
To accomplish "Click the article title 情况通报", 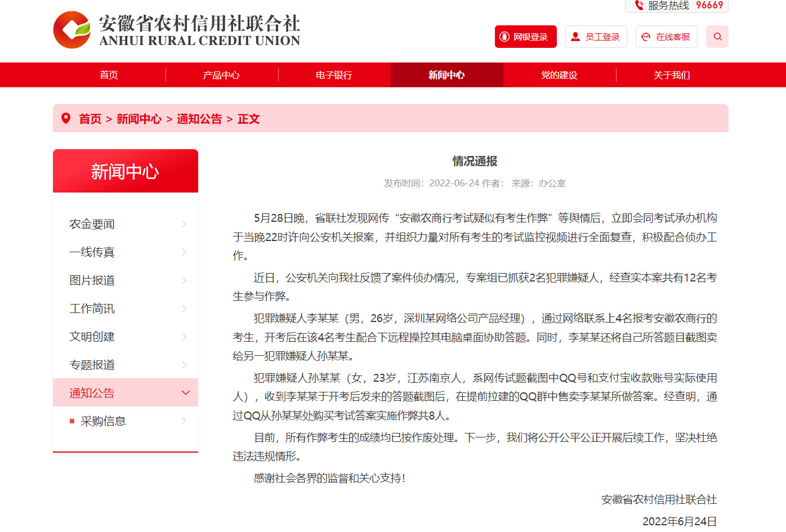I will pyautogui.click(x=475, y=161).
